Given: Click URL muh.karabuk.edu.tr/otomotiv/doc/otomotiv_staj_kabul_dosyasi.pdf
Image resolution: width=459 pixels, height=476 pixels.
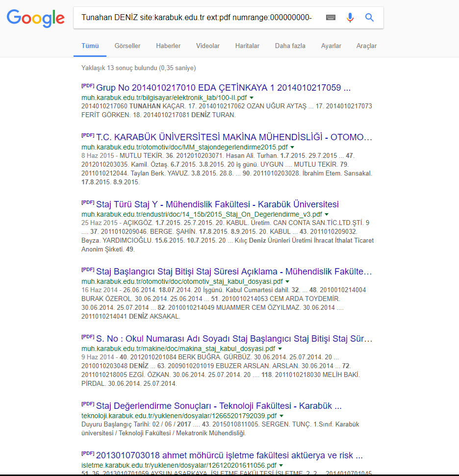Looking at the screenshot, I should [x=182, y=281].
